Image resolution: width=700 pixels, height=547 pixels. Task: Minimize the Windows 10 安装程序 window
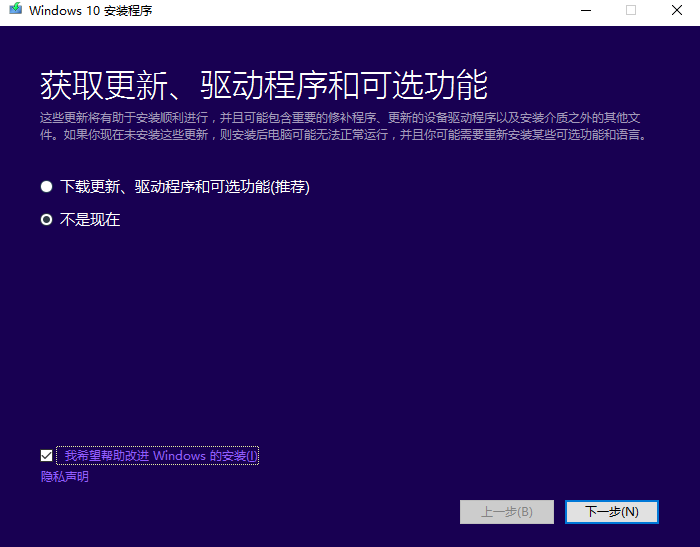point(583,11)
